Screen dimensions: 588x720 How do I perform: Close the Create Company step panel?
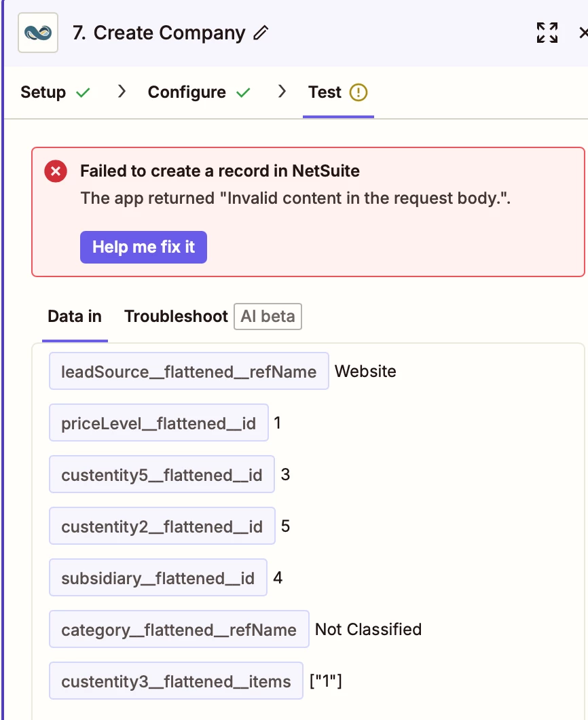pyautogui.click(x=583, y=33)
